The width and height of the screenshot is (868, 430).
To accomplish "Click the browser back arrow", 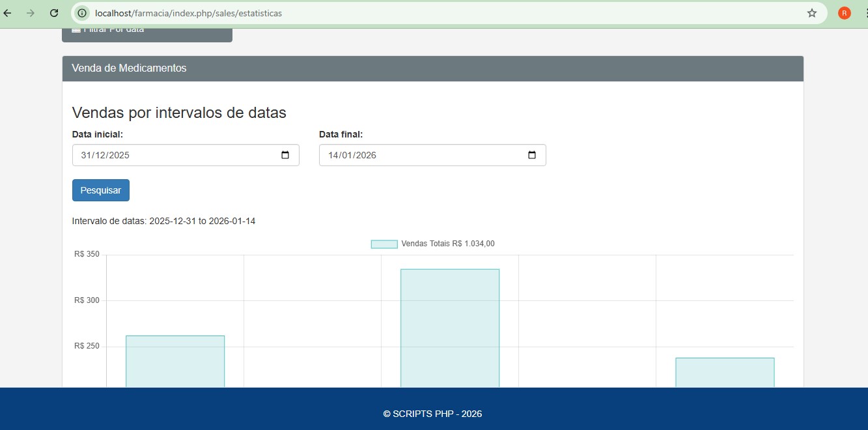I will coord(8,13).
